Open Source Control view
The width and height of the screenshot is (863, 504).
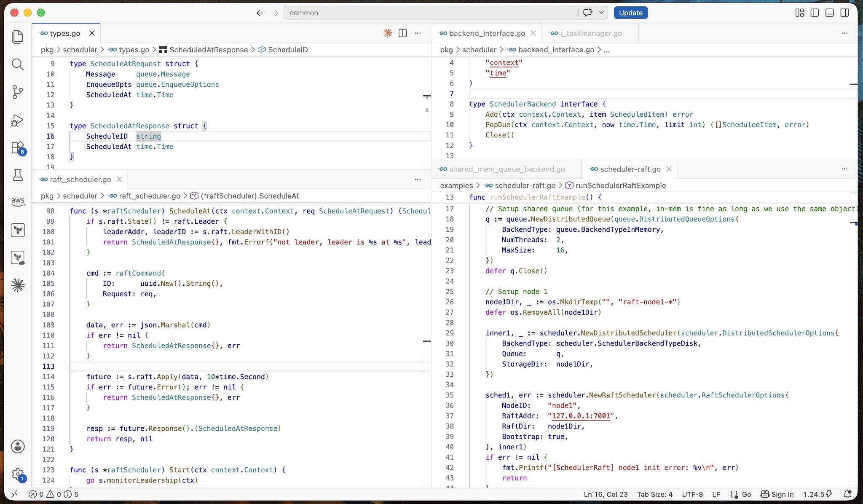click(x=18, y=92)
